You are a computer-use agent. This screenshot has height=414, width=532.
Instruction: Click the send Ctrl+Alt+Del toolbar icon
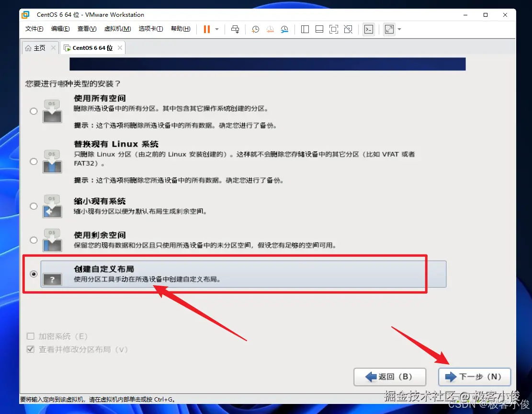235,29
